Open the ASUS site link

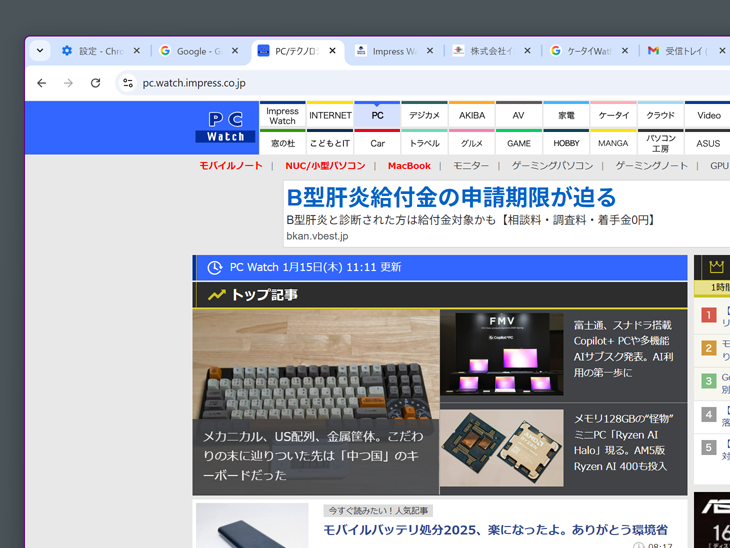click(x=708, y=142)
